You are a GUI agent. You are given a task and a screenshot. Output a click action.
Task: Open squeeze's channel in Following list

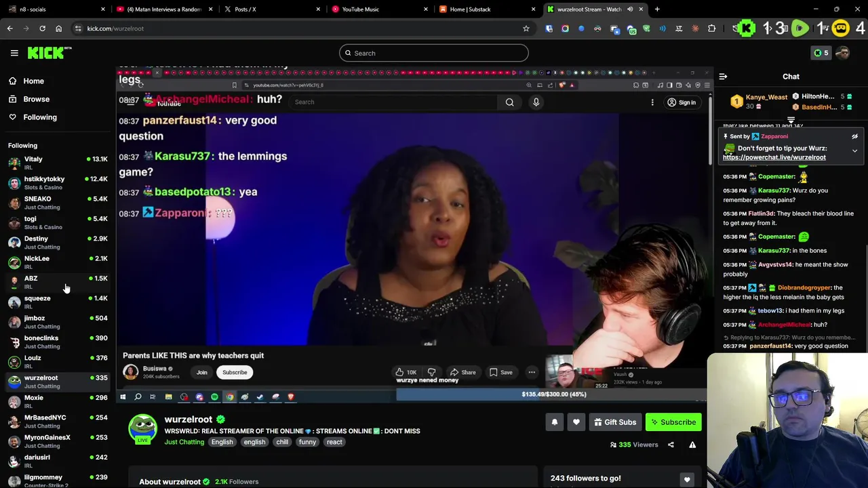(58, 302)
